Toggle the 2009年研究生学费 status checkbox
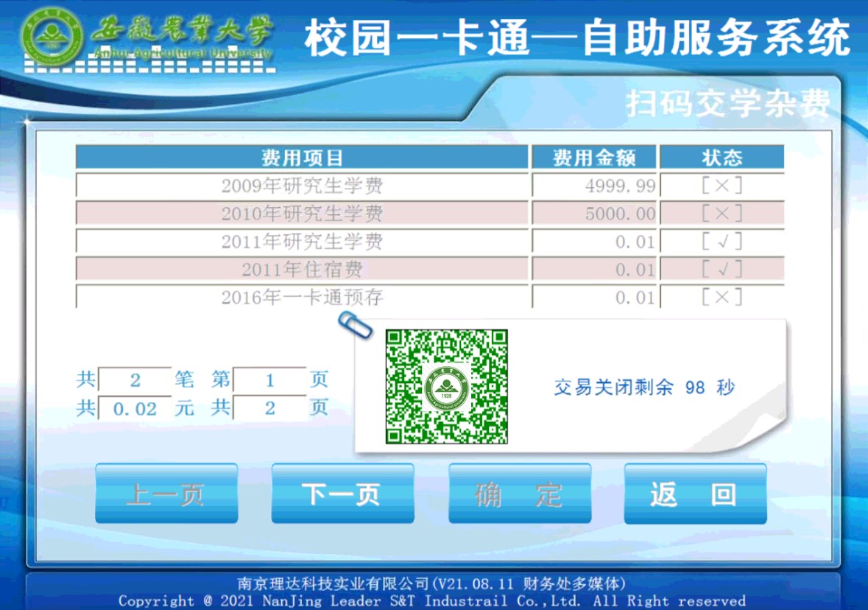Viewport: 868px width, 610px height. [x=721, y=186]
